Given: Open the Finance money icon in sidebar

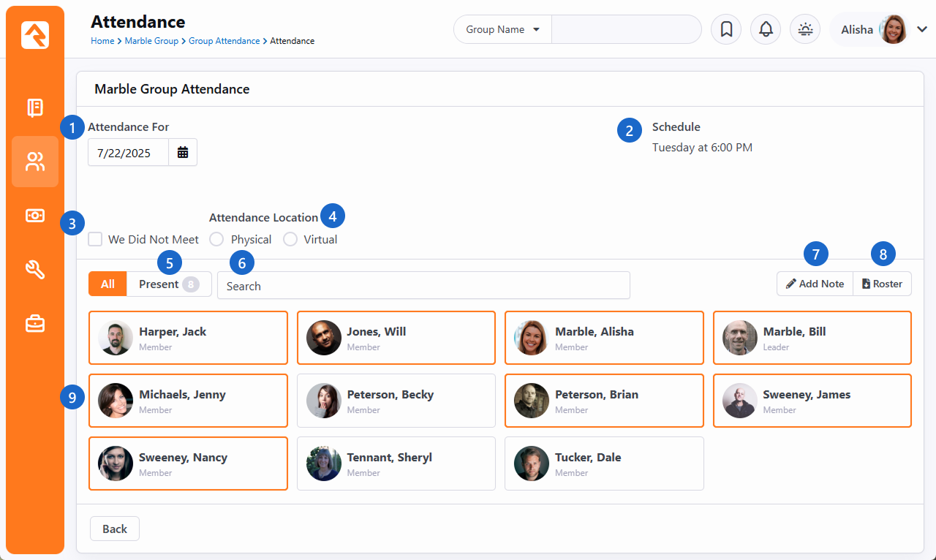Looking at the screenshot, I should [35, 216].
